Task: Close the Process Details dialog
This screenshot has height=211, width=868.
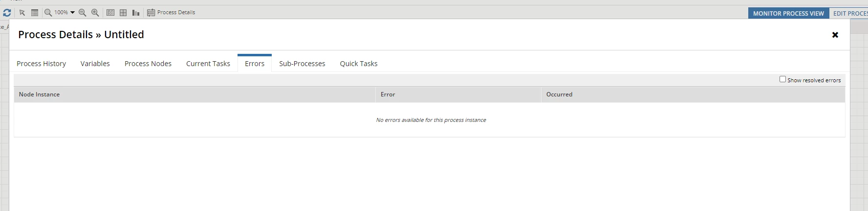Action: [835, 35]
